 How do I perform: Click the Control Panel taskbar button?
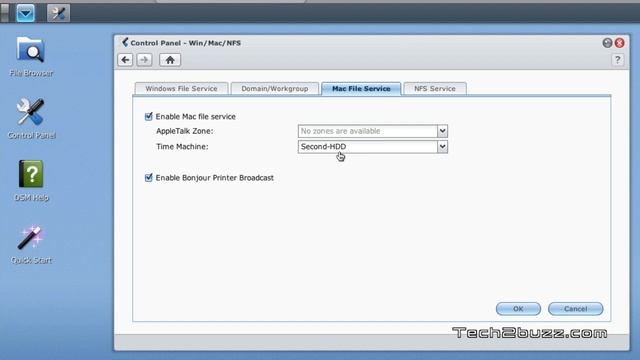click(58, 13)
